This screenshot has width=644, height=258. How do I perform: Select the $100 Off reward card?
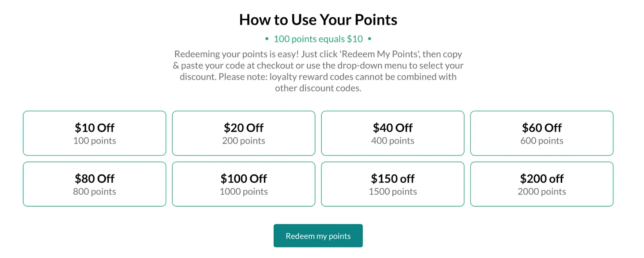pos(244,184)
